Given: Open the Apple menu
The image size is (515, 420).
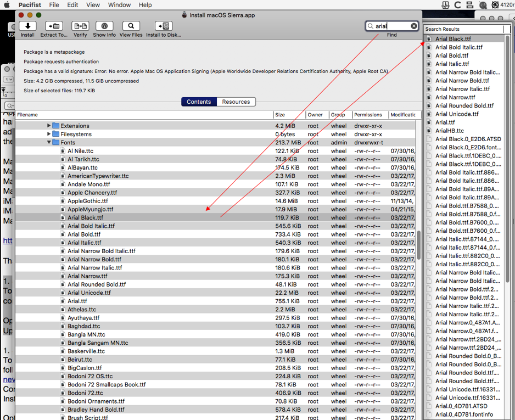Looking at the screenshot, I should coord(7,4).
